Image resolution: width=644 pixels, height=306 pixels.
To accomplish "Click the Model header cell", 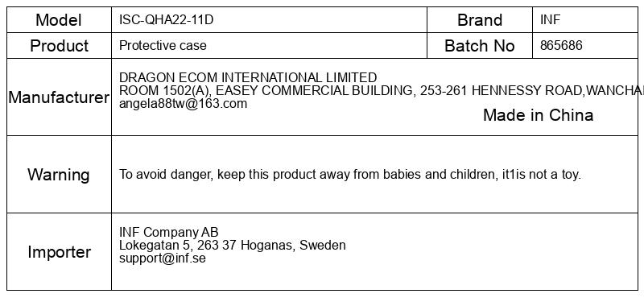I will [59, 19].
